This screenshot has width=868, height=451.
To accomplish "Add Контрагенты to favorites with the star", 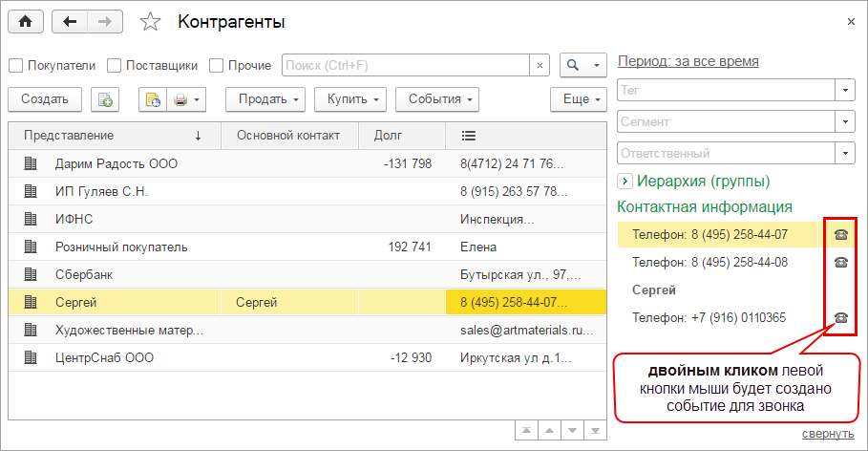I will [x=150, y=22].
